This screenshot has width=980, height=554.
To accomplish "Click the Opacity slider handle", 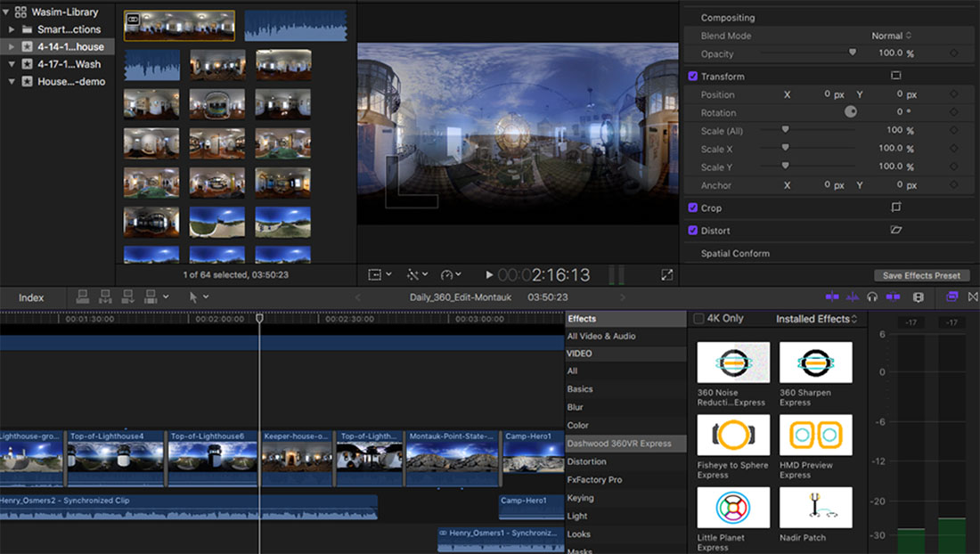I will point(851,53).
